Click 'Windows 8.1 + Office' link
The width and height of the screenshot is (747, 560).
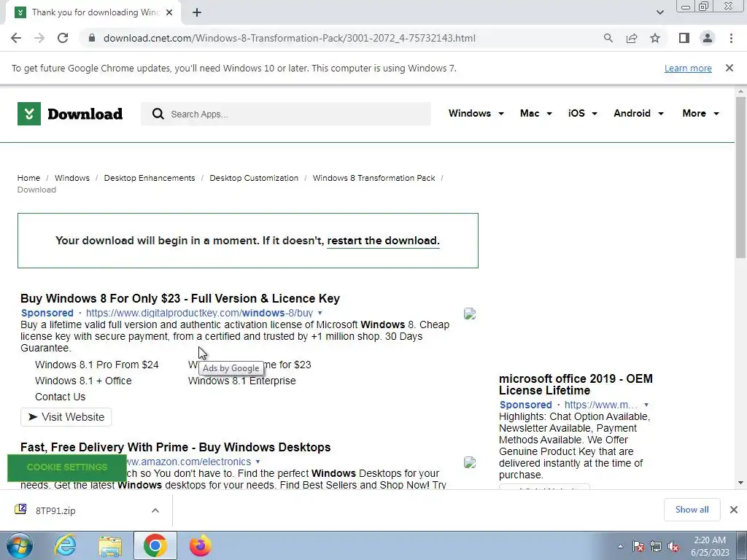pos(83,381)
